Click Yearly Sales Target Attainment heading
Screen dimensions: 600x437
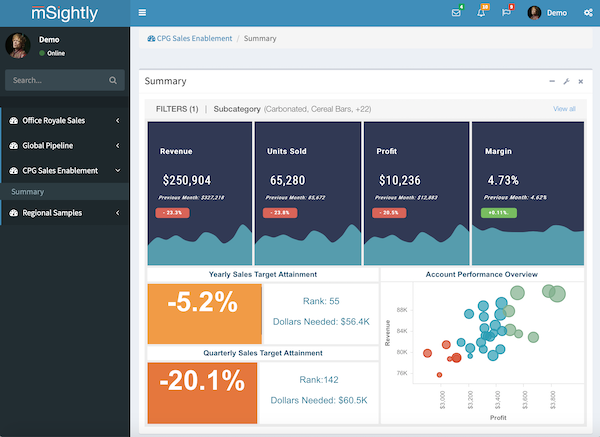(263, 274)
